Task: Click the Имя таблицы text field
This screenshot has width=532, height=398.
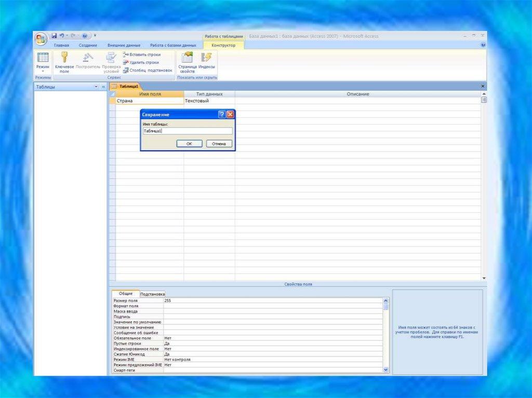Action: 188,131
